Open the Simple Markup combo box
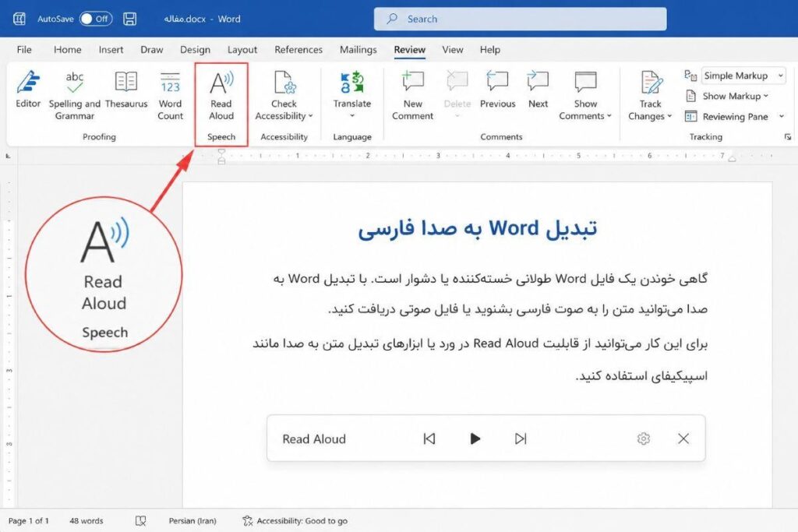Screen dimensions: 798x532 743,76
